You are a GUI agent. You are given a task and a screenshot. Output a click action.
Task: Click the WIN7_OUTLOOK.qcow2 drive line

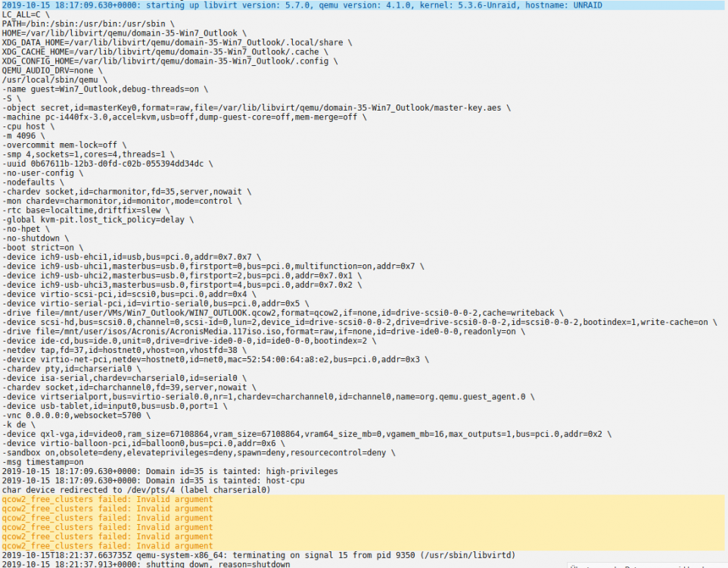click(283, 312)
